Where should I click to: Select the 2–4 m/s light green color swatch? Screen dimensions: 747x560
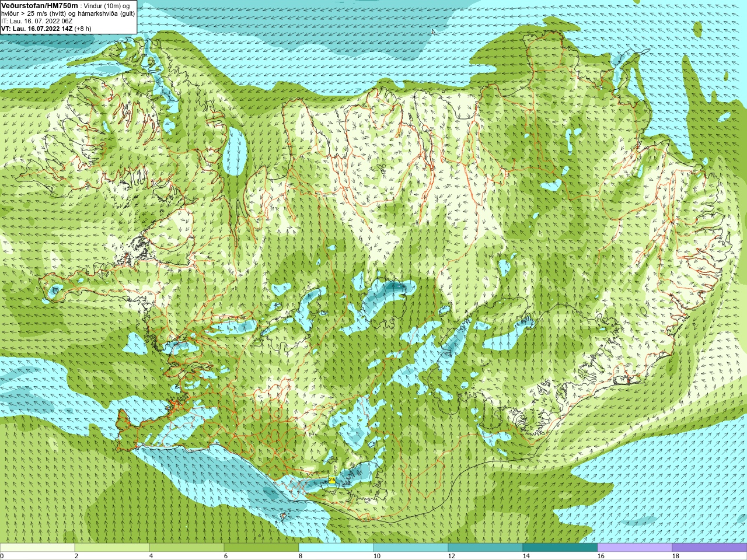tap(112, 548)
